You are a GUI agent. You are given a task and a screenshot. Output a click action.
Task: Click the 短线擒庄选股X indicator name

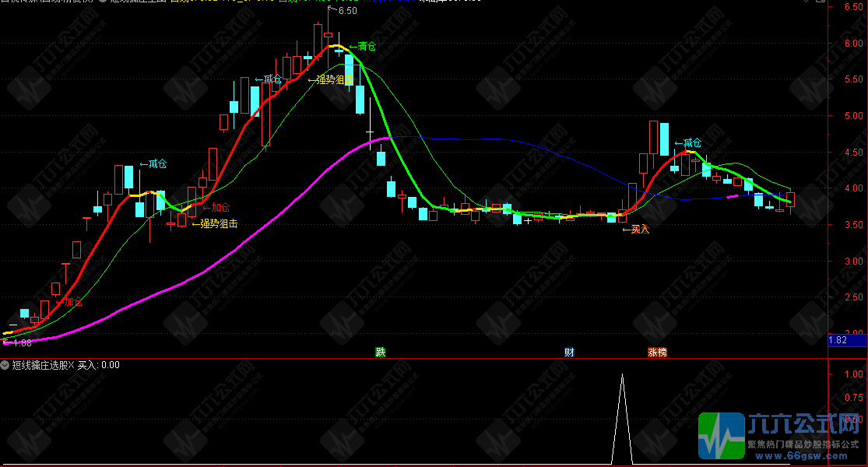[x=43, y=365]
